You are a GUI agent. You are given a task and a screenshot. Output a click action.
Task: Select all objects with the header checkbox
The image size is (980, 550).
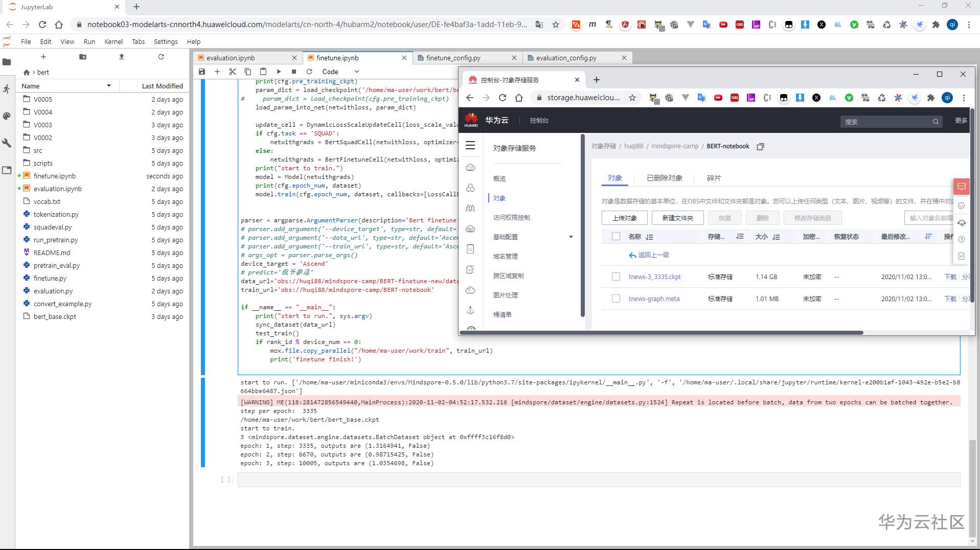[616, 236]
